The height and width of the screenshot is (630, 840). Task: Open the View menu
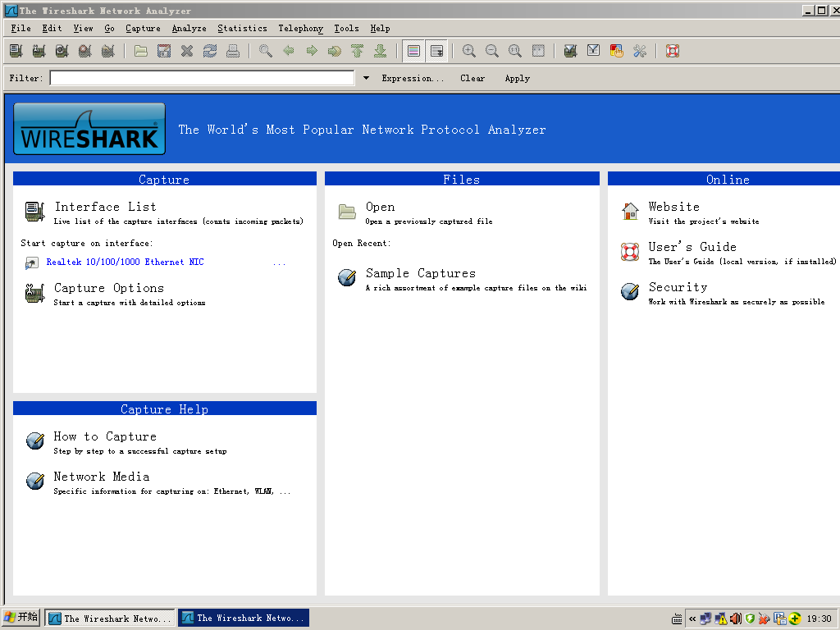point(83,29)
